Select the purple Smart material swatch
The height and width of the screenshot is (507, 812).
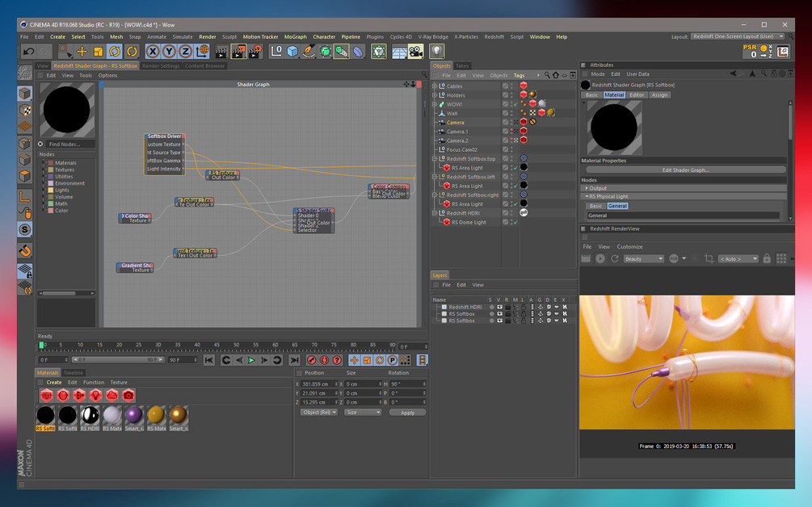[x=134, y=415]
